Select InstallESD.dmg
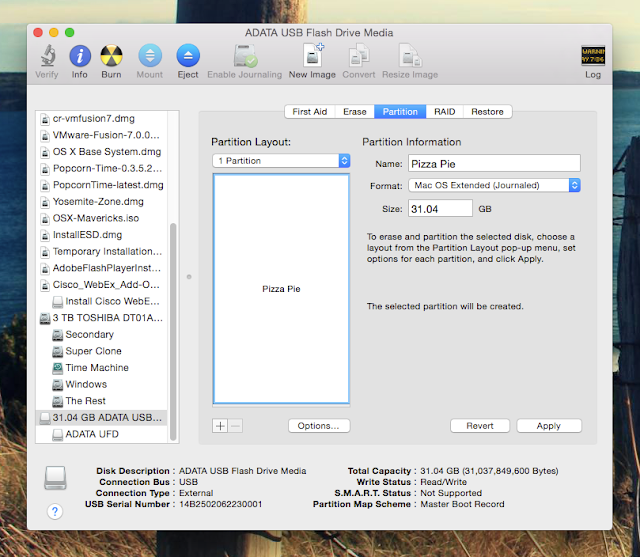 click(101, 235)
